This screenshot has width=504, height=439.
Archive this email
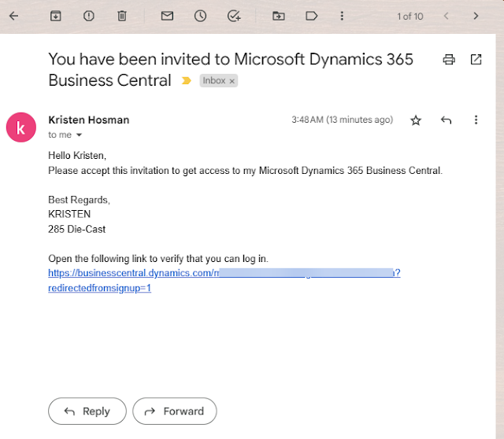tap(55, 16)
